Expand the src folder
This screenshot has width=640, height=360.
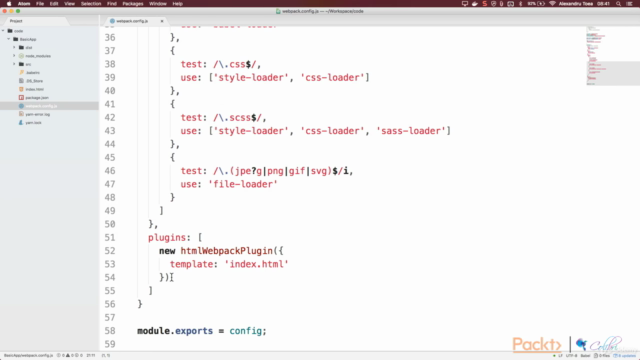14,64
